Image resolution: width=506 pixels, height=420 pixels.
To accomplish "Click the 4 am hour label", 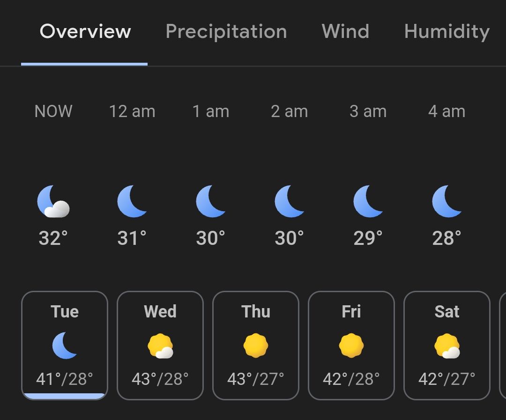I will (x=446, y=111).
